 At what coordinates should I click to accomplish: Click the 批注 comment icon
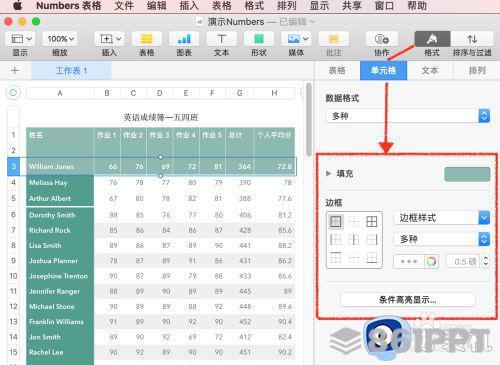[333, 39]
